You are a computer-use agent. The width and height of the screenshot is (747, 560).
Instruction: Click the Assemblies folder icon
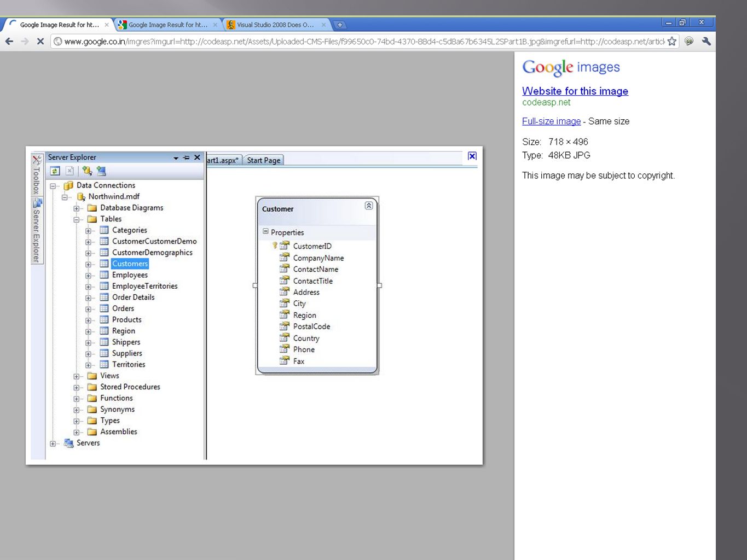(92, 431)
